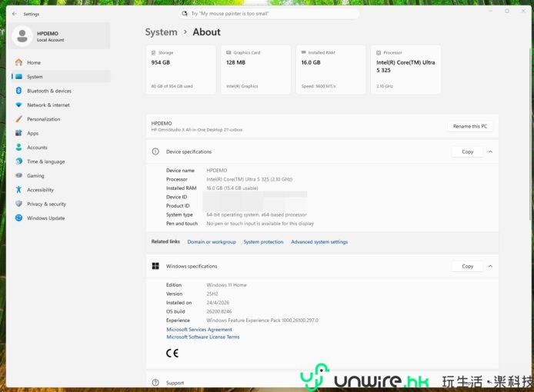Click the Windows Update icon

coord(18,218)
